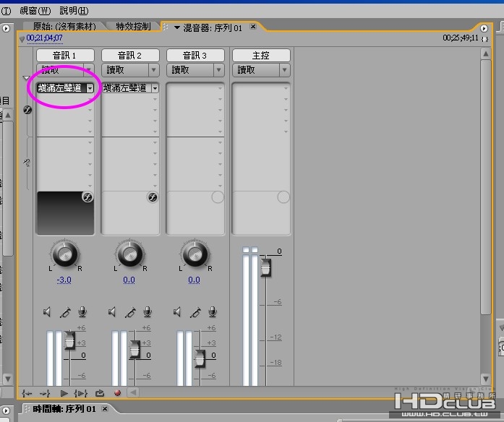Click the 音訊 1 track name field
This screenshot has width=504, height=422.
tap(65, 55)
